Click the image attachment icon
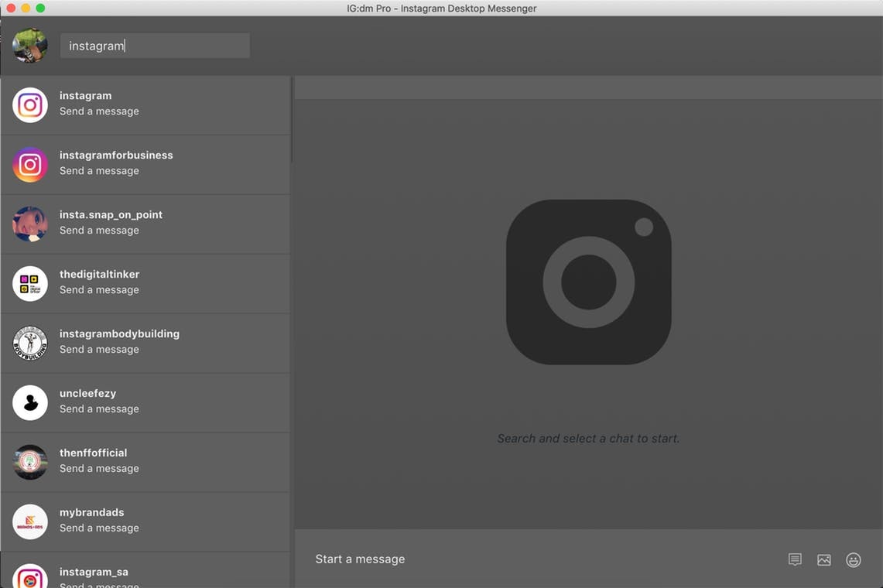This screenshot has width=883, height=588. [x=823, y=559]
